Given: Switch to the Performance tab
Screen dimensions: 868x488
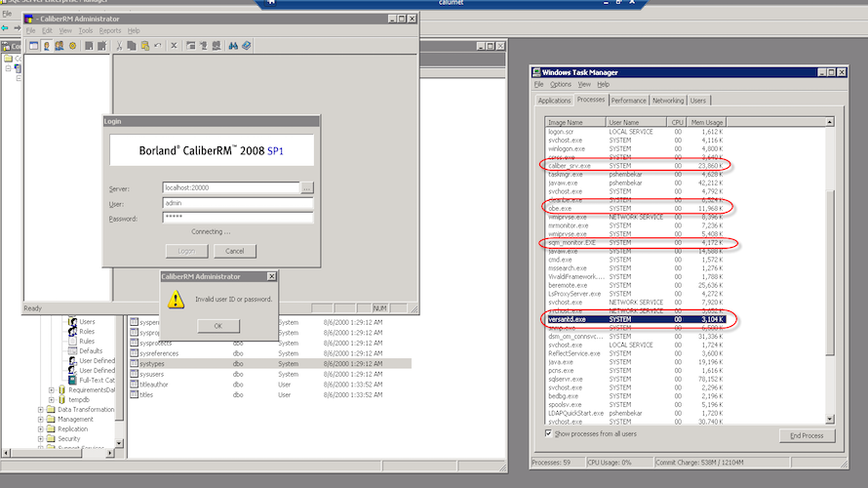Looking at the screenshot, I should (628, 101).
